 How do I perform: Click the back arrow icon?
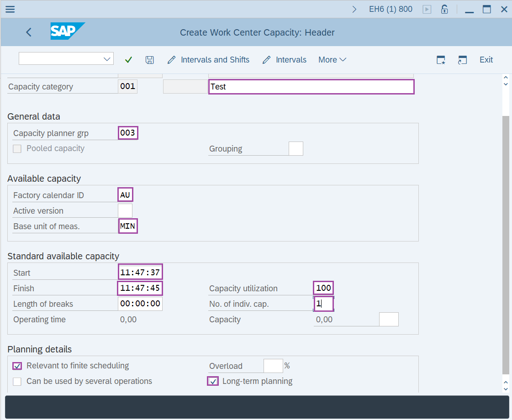click(29, 32)
